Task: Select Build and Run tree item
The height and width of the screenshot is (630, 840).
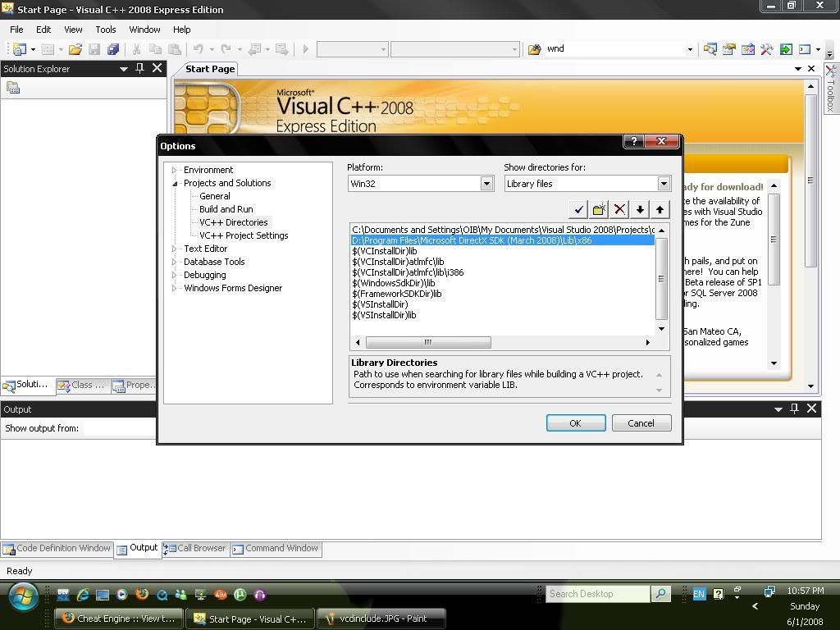Action: (x=226, y=209)
